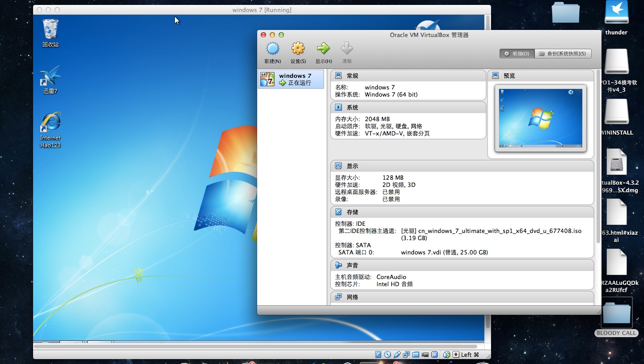Click the shared folders status icon
Screen dimensions: 644x364
click(x=416, y=355)
